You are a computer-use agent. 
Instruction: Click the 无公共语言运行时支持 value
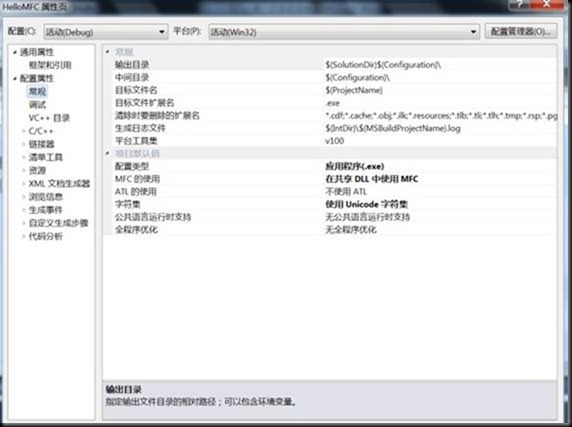coord(367,217)
